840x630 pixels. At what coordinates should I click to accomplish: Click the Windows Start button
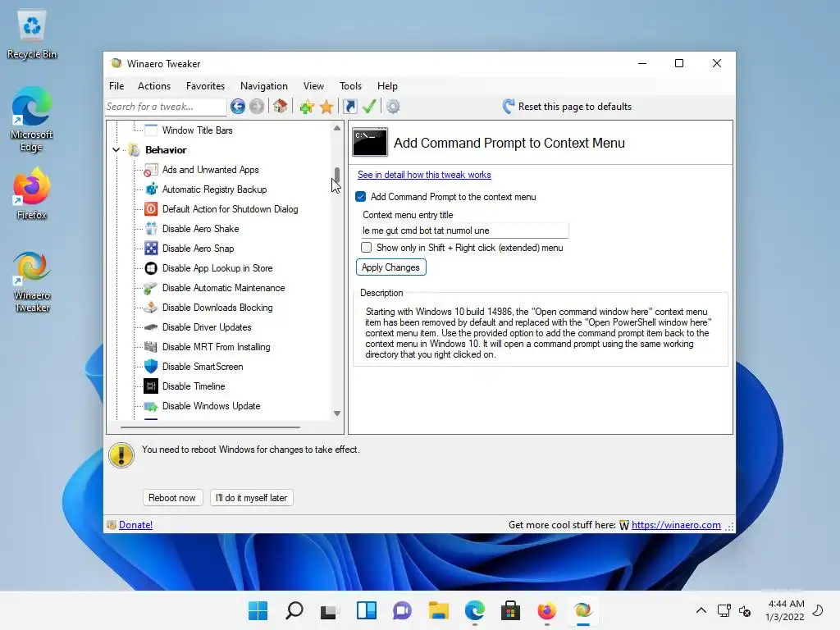coord(258,610)
